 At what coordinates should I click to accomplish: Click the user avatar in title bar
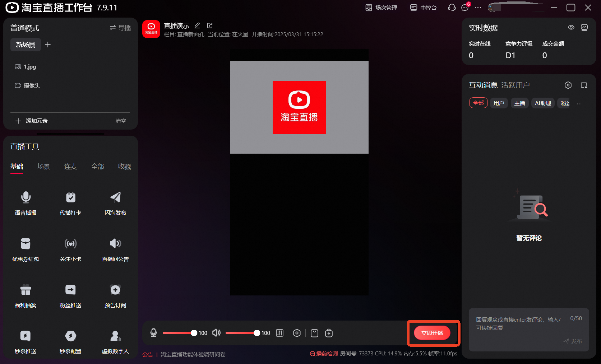point(492,8)
